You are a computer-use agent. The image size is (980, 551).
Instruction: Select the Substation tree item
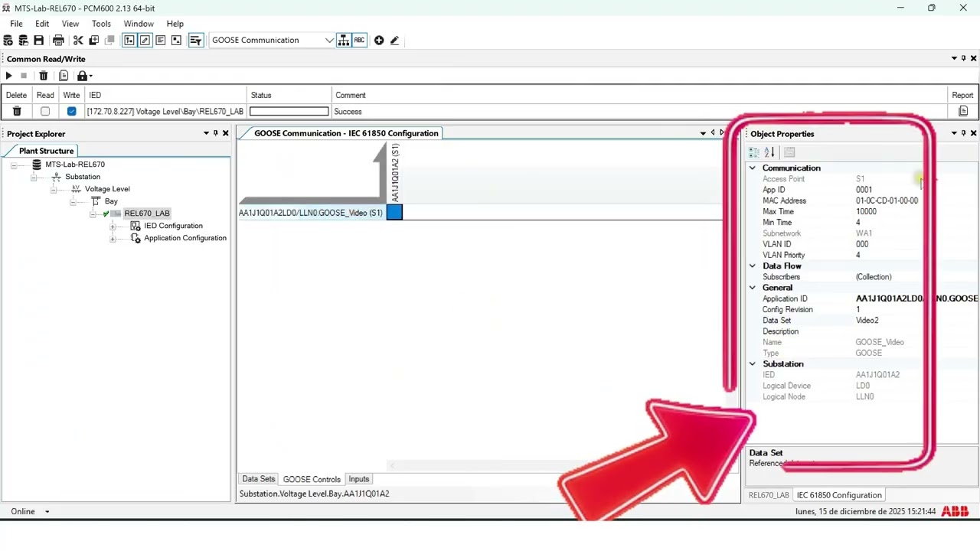click(x=83, y=177)
